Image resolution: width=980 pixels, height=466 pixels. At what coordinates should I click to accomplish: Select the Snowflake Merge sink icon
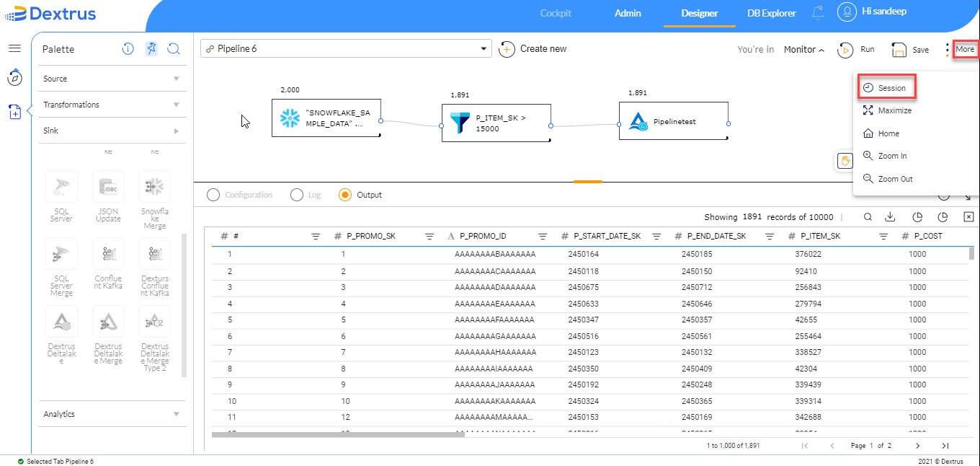[x=154, y=186]
